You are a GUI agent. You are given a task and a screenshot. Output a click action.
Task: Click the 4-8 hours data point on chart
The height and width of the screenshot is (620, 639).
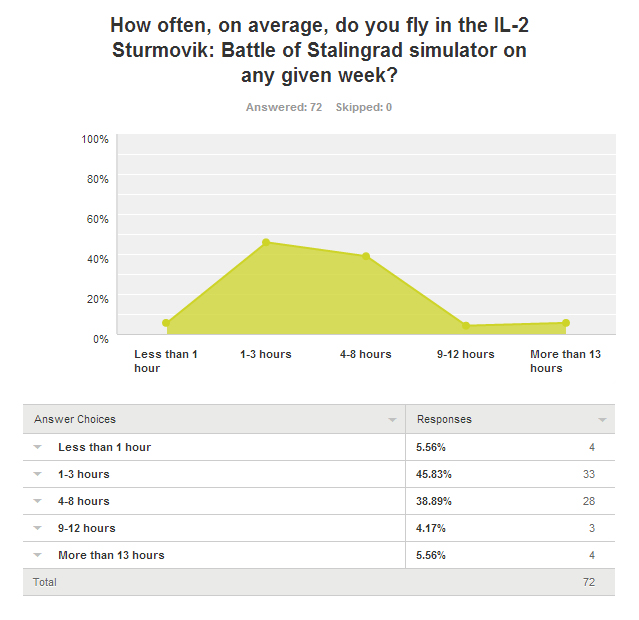click(x=366, y=256)
